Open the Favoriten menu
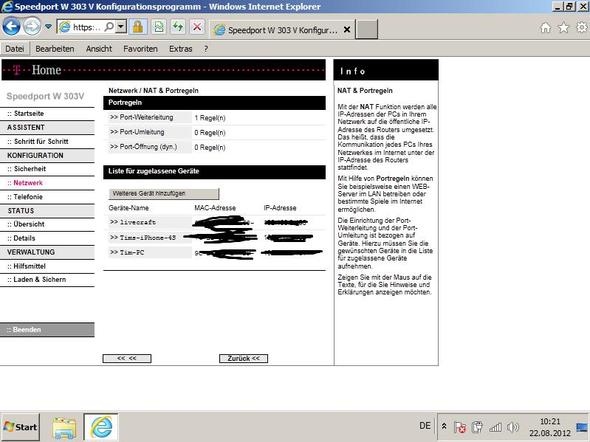This screenshot has height=442, width=590. (x=140, y=49)
